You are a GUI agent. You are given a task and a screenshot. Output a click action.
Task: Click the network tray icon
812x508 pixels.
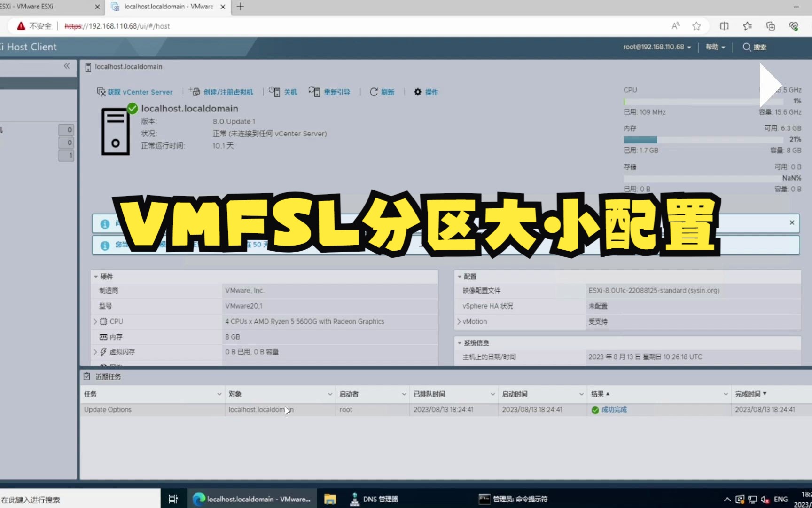pyautogui.click(x=752, y=500)
